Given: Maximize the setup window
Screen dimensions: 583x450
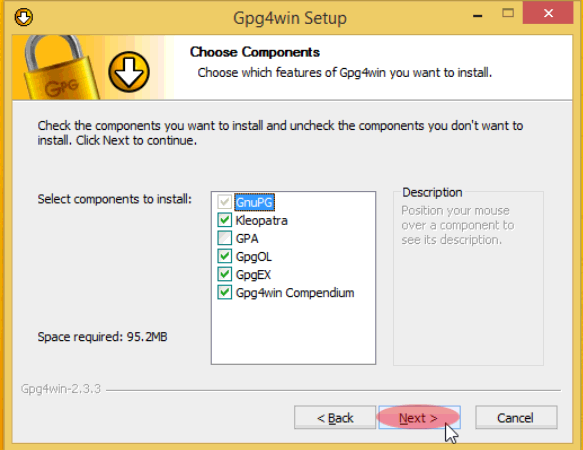Looking at the screenshot, I should [x=508, y=13].
